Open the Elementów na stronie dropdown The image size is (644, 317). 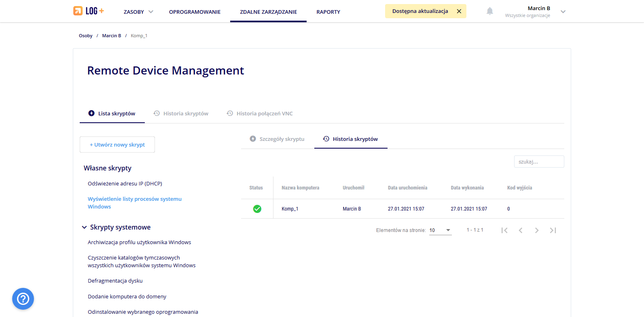pos(440,230)
